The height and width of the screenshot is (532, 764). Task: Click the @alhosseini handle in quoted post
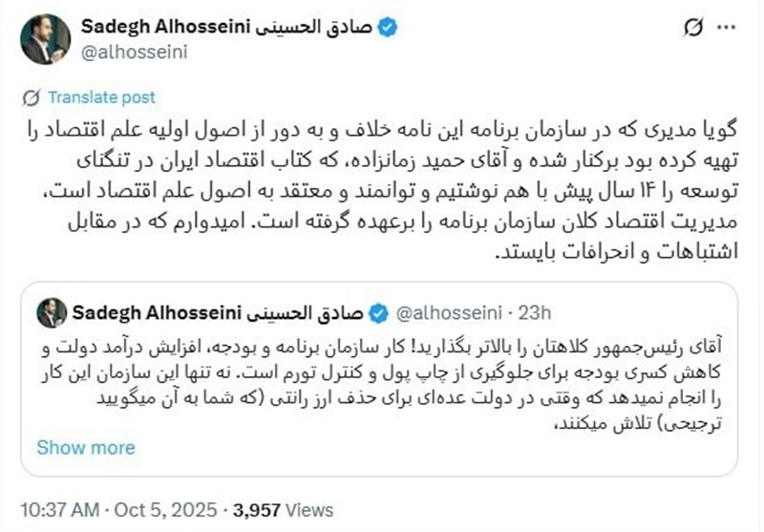click(445, 311)
